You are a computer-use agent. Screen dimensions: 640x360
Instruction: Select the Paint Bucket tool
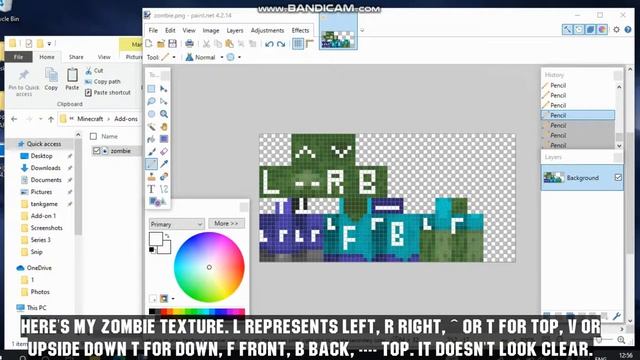click(151, 139)
